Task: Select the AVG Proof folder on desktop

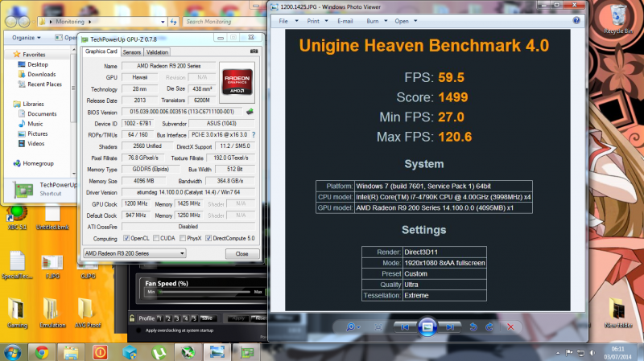Action: (88, 313)
